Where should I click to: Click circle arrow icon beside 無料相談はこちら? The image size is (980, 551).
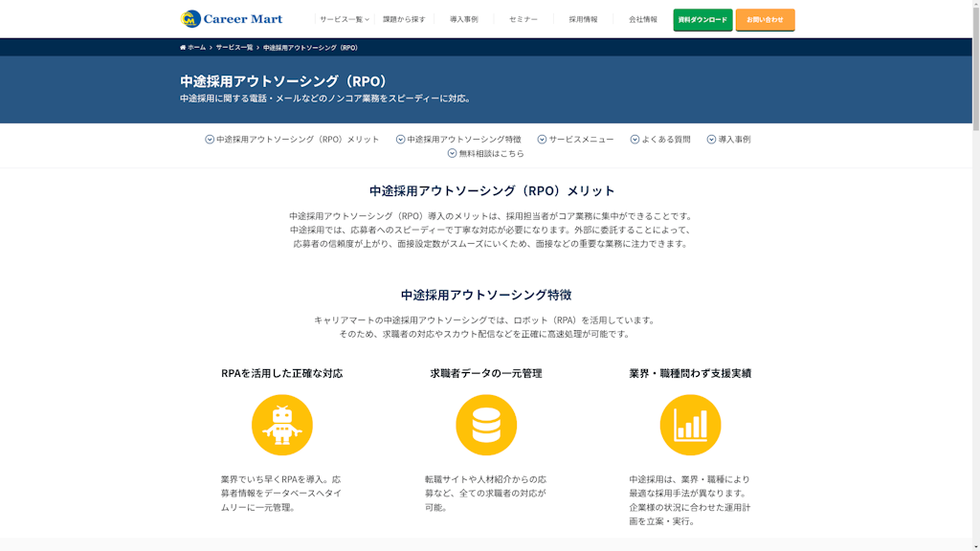[452, 154]
